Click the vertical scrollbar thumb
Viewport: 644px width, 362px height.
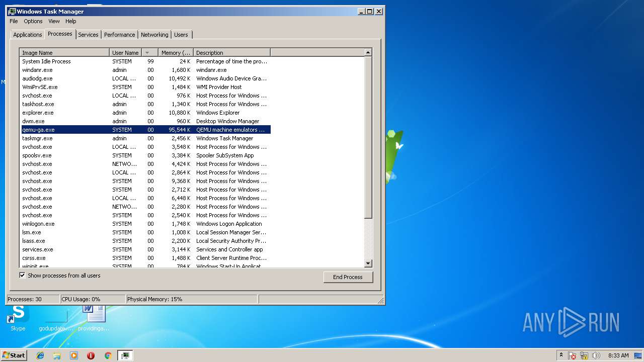pos(368,137)
